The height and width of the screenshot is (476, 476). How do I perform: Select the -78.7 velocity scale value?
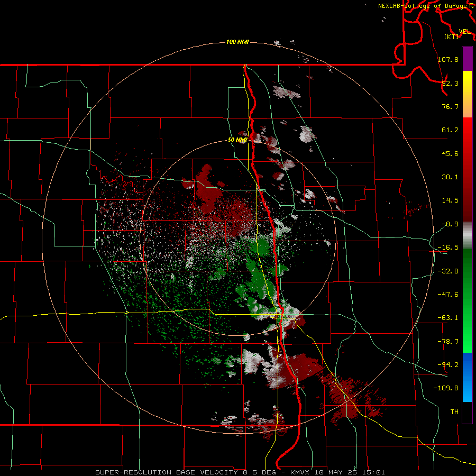click(x=448, y=342)
